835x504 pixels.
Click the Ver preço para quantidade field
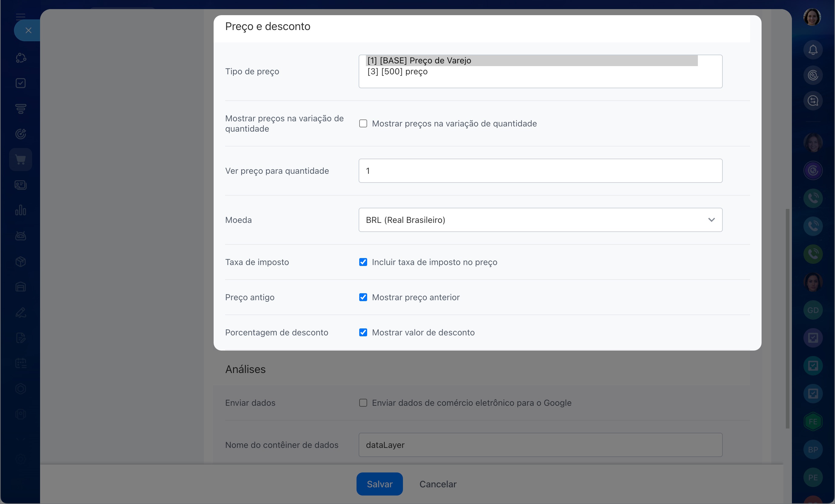[540, 171]
